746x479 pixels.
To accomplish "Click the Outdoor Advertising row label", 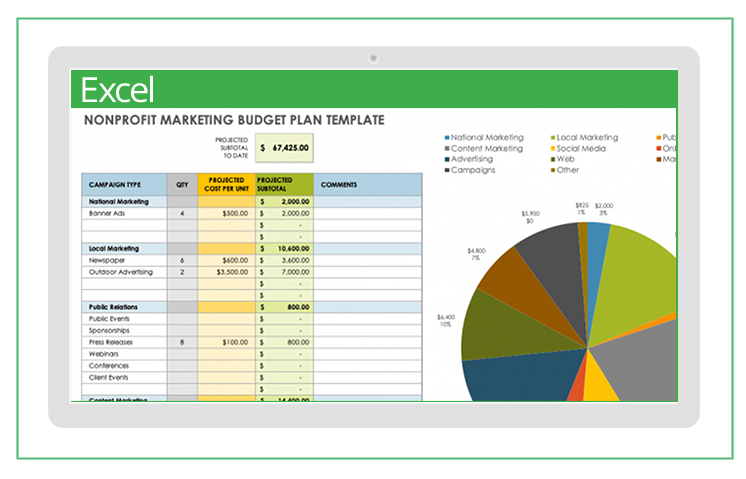I will coord(123,272).
